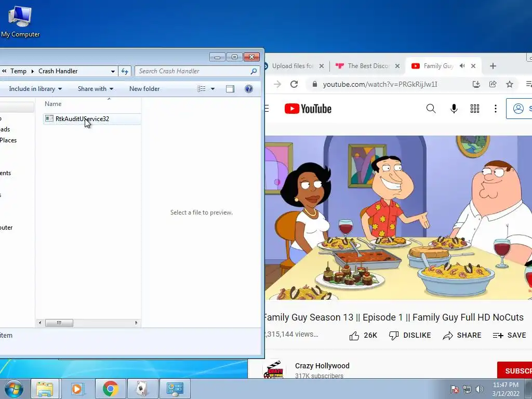Screen dimensions: 532x399
Task: Expand the view options dropdown arrow
Action: click(212, 89)
